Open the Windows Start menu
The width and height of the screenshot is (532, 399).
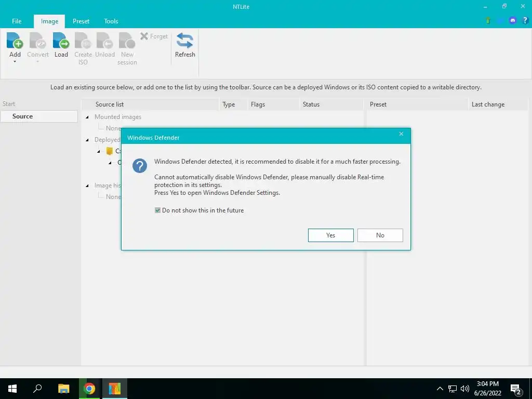(x=12, y=389)
